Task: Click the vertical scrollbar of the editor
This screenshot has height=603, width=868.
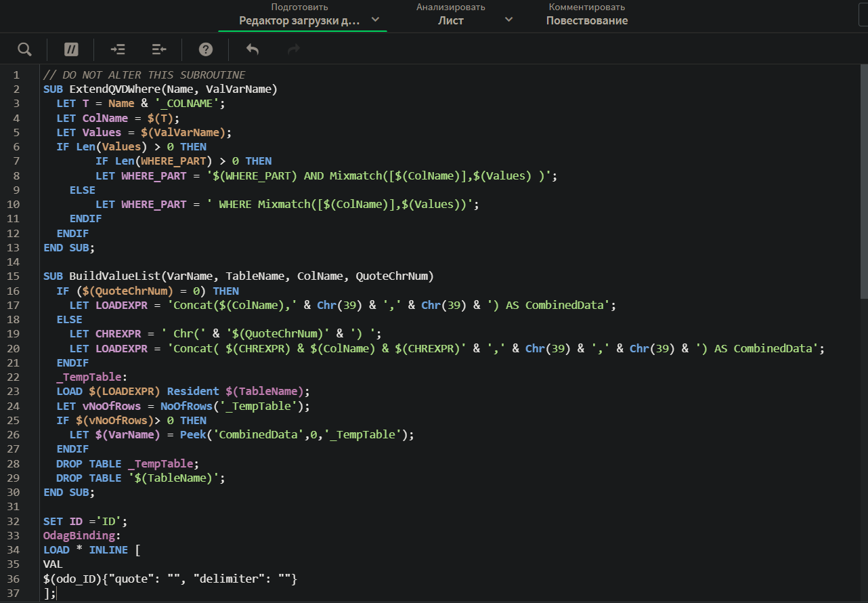Action: tap(863, 183)
